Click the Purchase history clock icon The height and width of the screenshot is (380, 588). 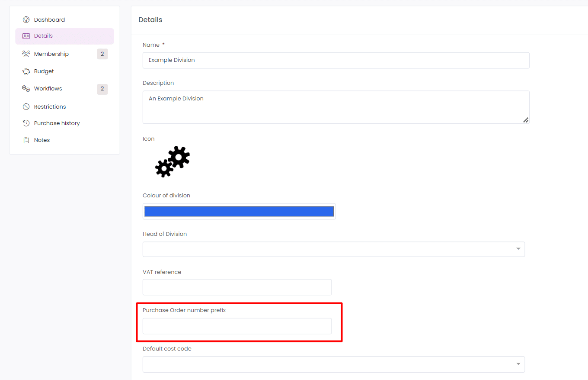26,123
